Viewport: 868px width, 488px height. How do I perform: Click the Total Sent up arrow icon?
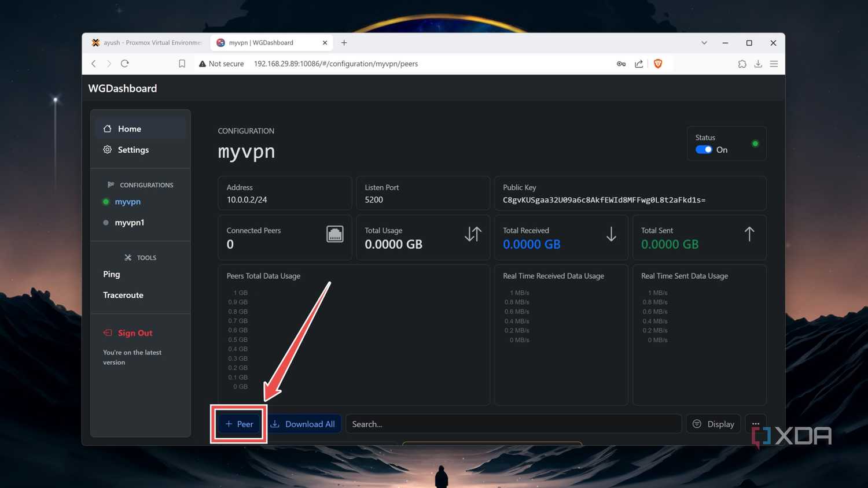[749, 234]
